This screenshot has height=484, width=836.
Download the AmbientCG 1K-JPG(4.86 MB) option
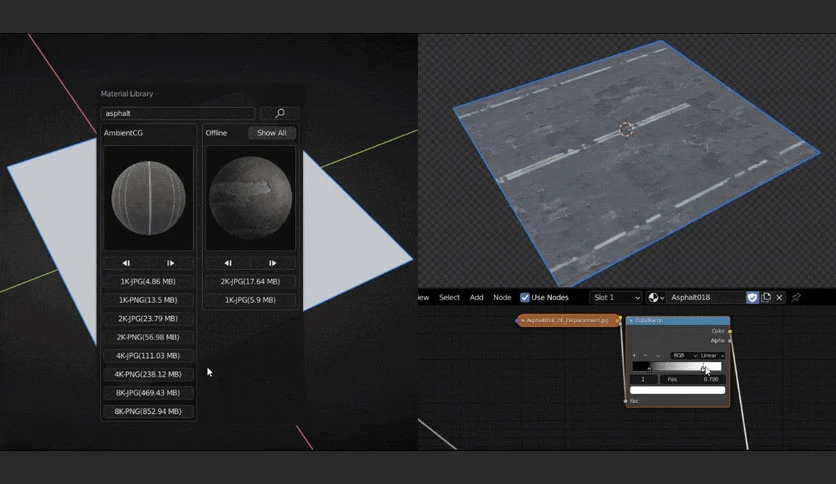pos(148,281)
